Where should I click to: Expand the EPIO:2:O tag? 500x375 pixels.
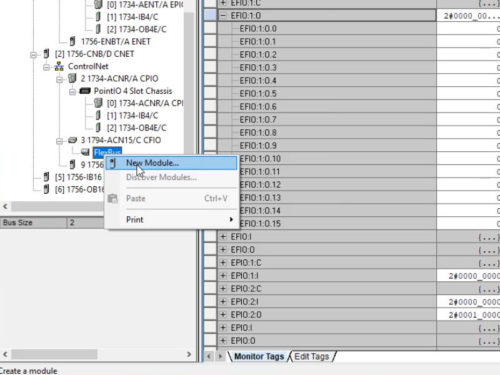click(x=223, y=315)
